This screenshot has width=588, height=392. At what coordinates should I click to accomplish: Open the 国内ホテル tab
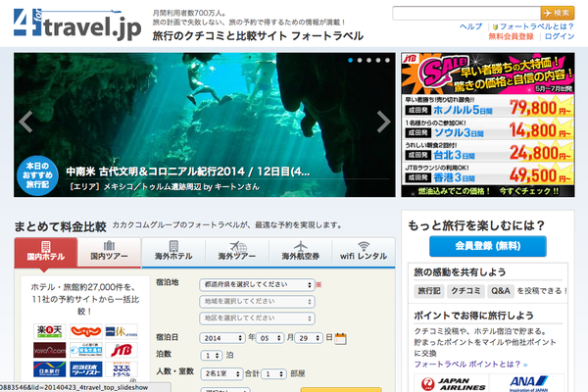point(46,252)
